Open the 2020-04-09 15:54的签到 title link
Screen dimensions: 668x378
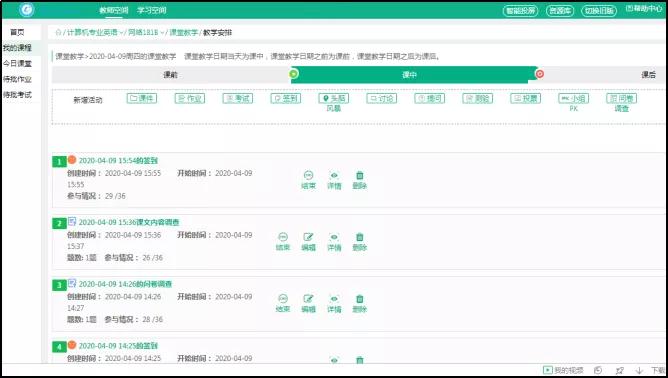click(118, 160)
